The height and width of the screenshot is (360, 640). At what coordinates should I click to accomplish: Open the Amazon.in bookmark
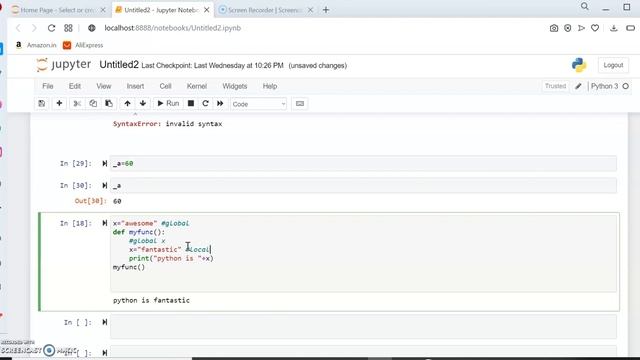[36, 45]
